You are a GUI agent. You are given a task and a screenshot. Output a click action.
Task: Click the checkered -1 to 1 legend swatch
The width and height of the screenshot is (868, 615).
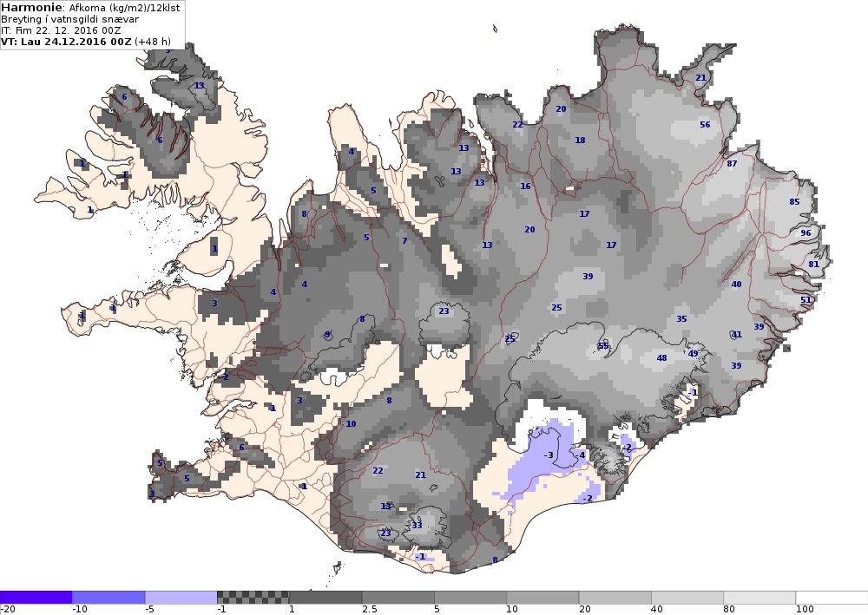[253, 598]
